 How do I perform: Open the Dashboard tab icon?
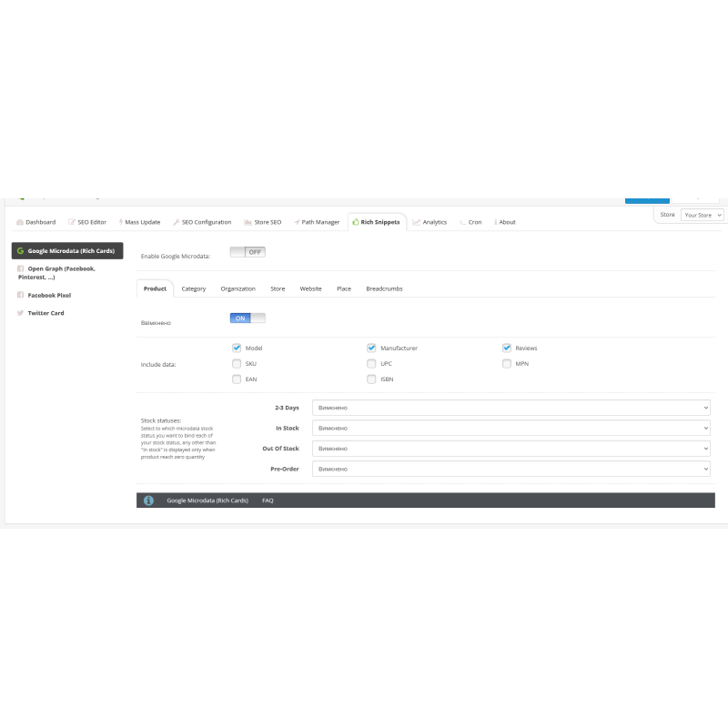click(x=21, y=221)
